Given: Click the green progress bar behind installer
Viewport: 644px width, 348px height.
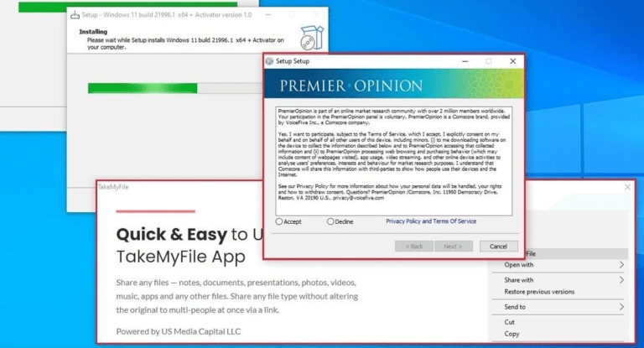Looking at the screenshot, I should tap(127, 7).
